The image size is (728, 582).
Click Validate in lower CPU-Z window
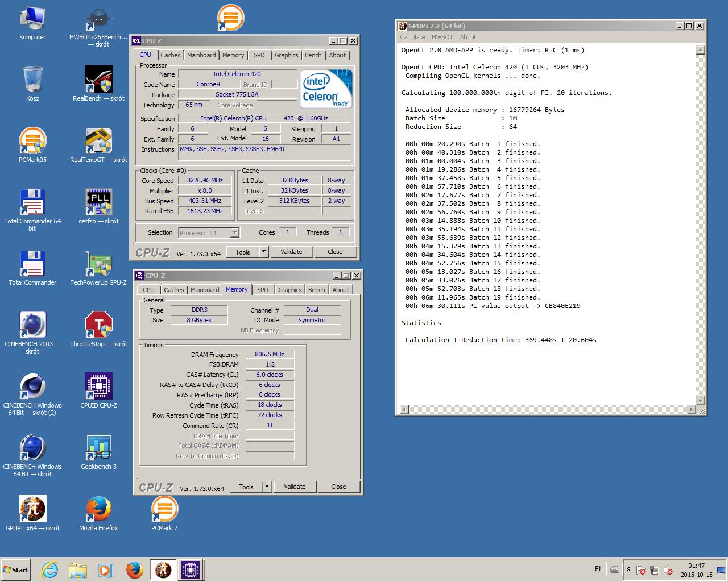pyautogui.click(x=295, y=487)
